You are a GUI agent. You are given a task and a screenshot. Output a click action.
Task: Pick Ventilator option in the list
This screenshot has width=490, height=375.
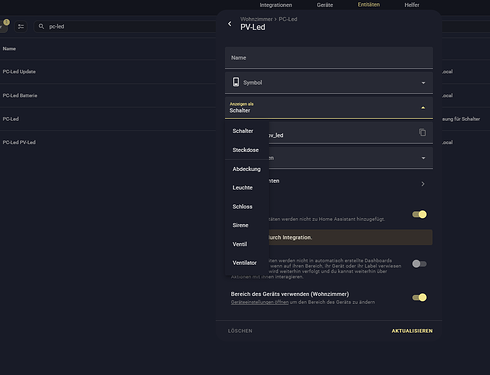tap(245, 263)
